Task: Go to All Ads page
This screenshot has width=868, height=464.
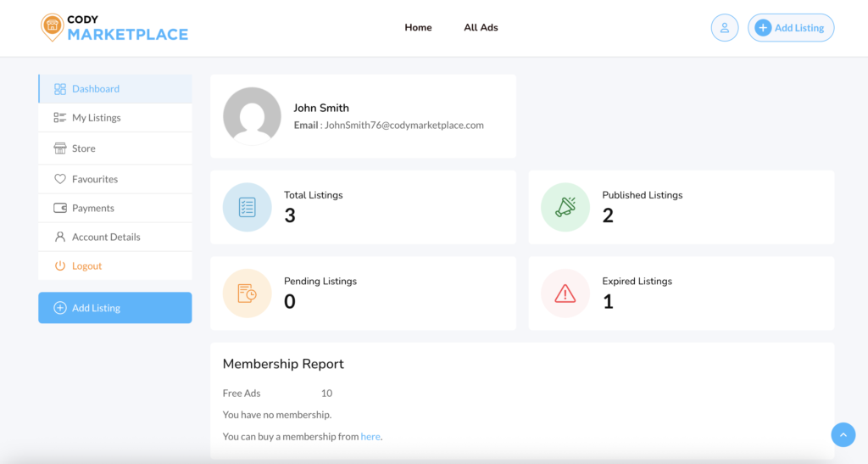Action: point(481,28)
